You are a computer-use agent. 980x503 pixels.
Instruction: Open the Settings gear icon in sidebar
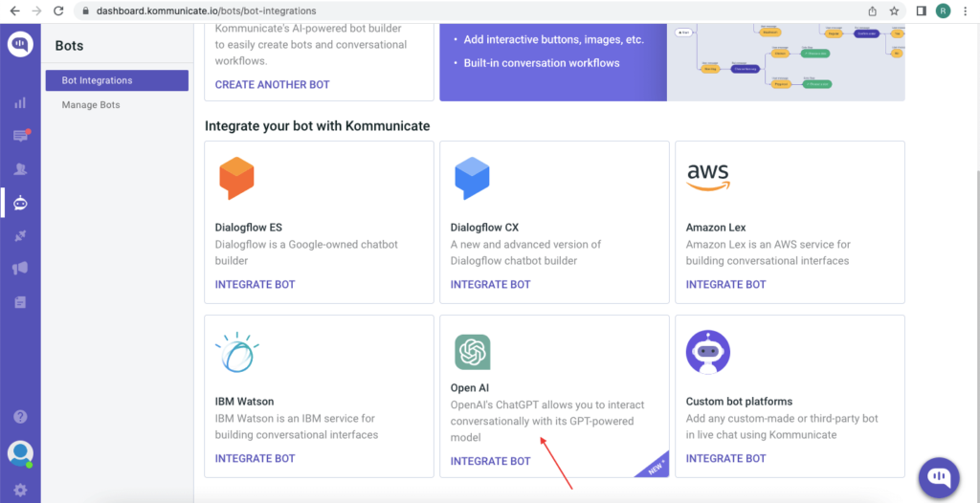click(x=20, y=490)
